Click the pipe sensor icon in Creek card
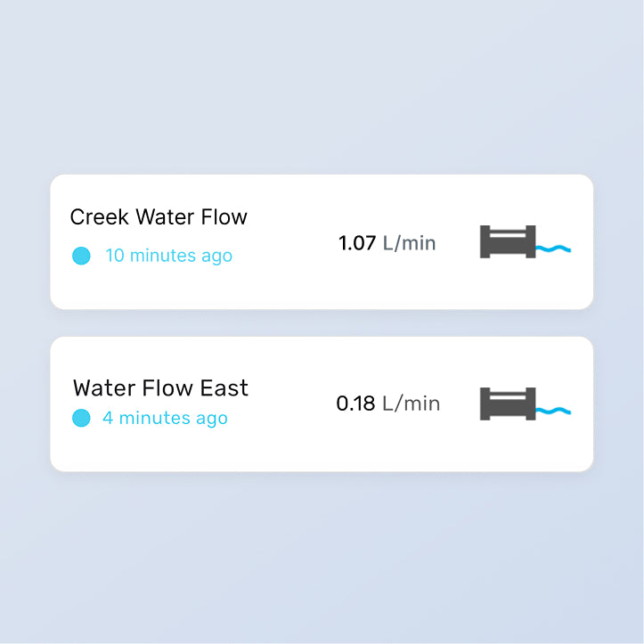 click(508, 241)
